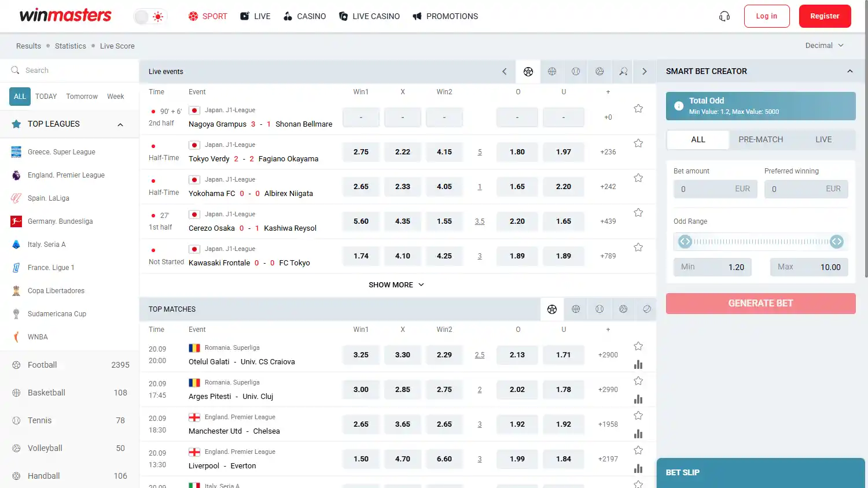The image size is (868, 488).
Task: Favorite Nagoya Grampus vs Shonan Bellmare match
Action: tap(638, 109)
